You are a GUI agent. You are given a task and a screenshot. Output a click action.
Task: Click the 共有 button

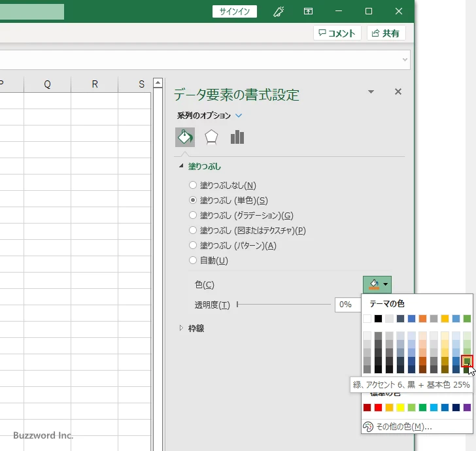(386, 33)
